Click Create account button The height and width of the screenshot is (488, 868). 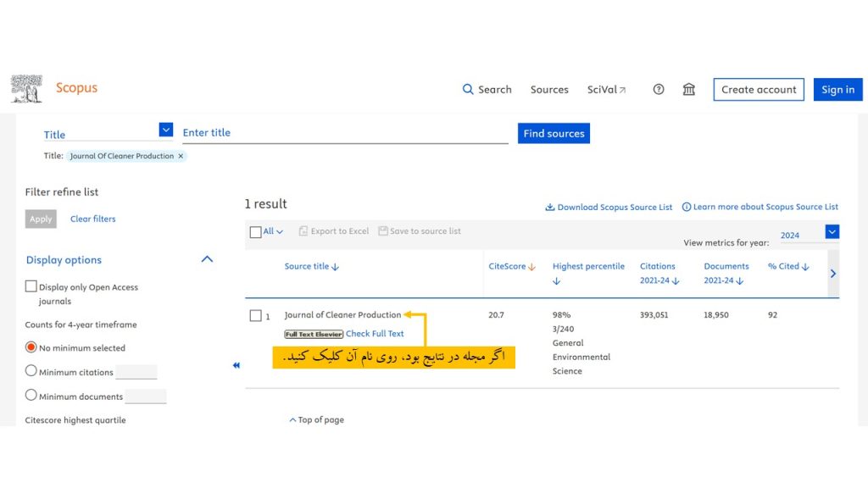coord(759,90)
